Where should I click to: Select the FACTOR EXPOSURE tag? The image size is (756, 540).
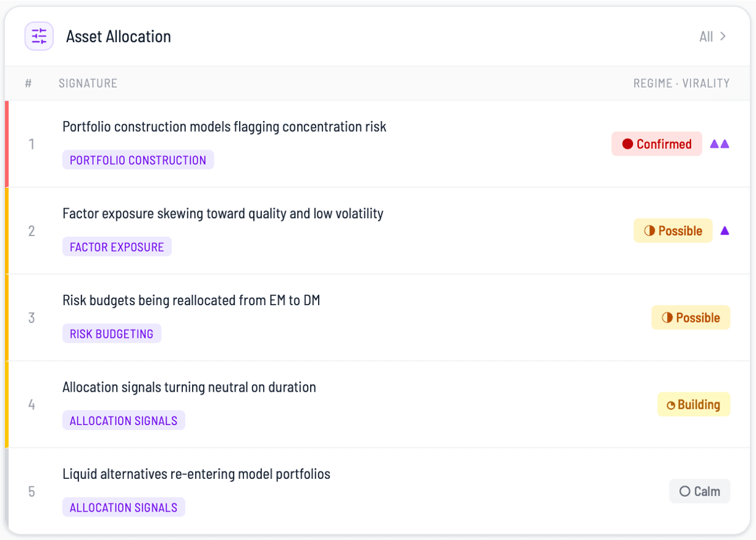pyautogui.click(x=117, y=247)
